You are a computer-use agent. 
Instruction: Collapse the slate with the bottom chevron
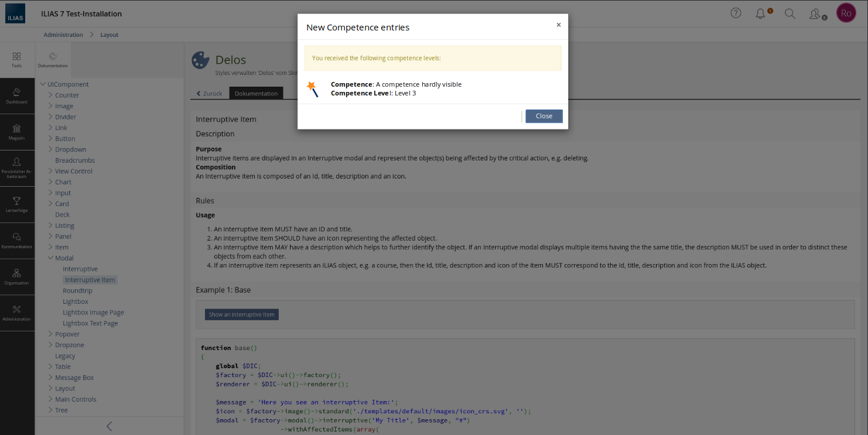(109, 426)
